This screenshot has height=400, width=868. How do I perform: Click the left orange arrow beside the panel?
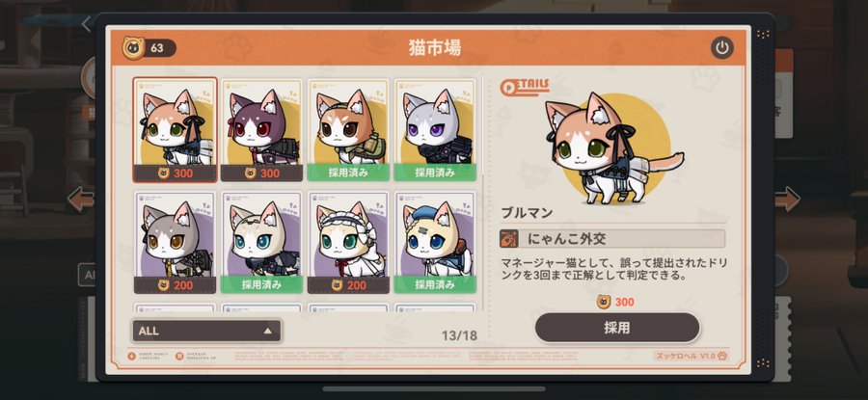(x=81, y=200)
